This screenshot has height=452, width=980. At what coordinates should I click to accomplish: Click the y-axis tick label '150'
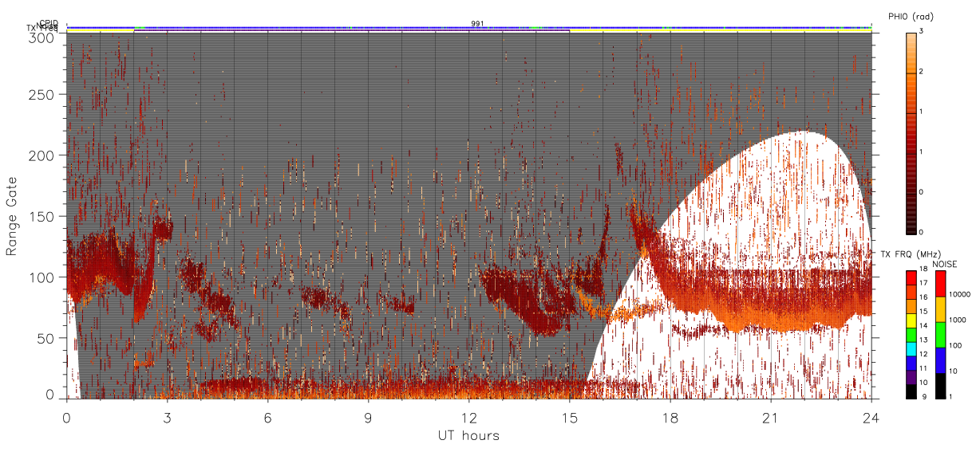(x=43, y=217)
